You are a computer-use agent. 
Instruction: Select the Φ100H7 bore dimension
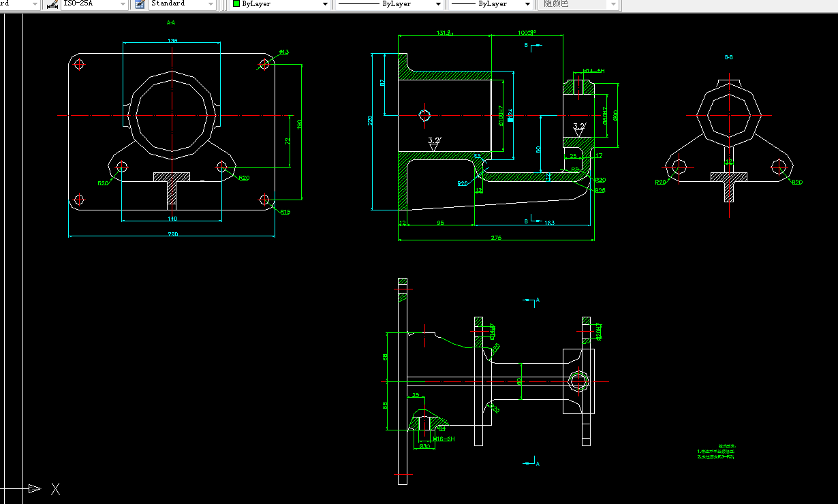point(500,116)
